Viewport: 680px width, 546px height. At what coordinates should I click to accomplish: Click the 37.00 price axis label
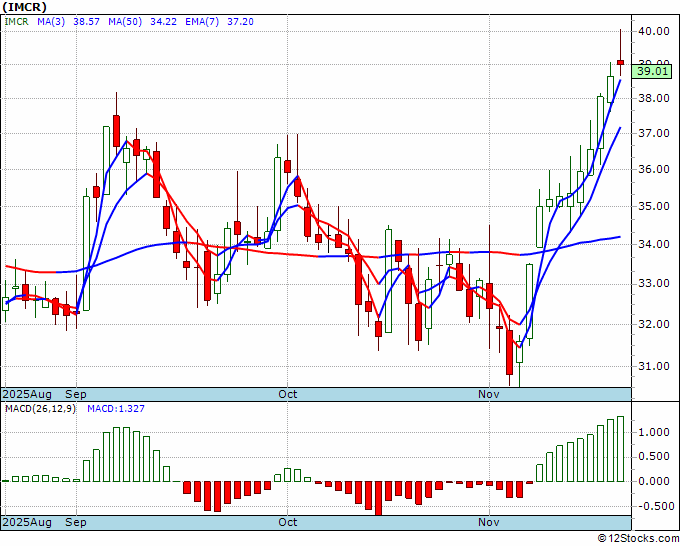(654, 134)
